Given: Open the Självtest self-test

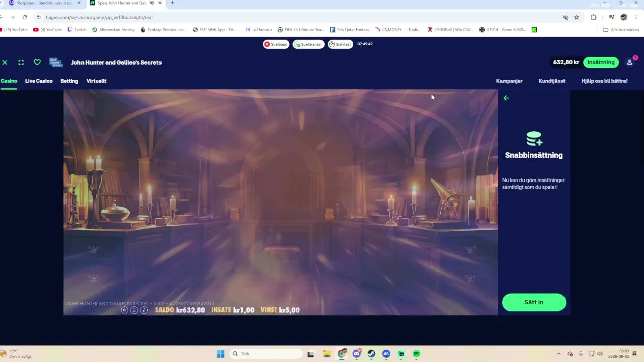Looking at the screenshot, I should click(341, 44).
